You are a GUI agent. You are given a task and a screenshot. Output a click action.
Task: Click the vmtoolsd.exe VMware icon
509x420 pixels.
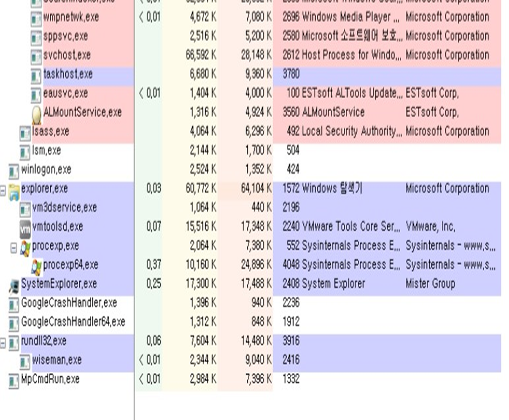coord(25,229)
